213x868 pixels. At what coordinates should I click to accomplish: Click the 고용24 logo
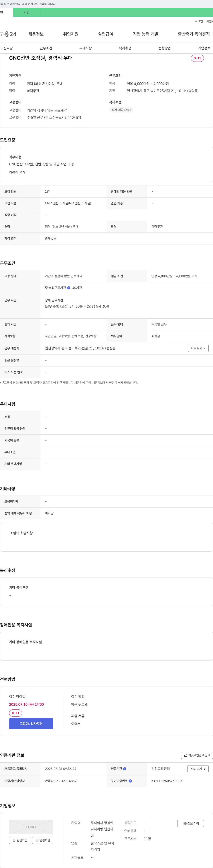tap(8, 34)
